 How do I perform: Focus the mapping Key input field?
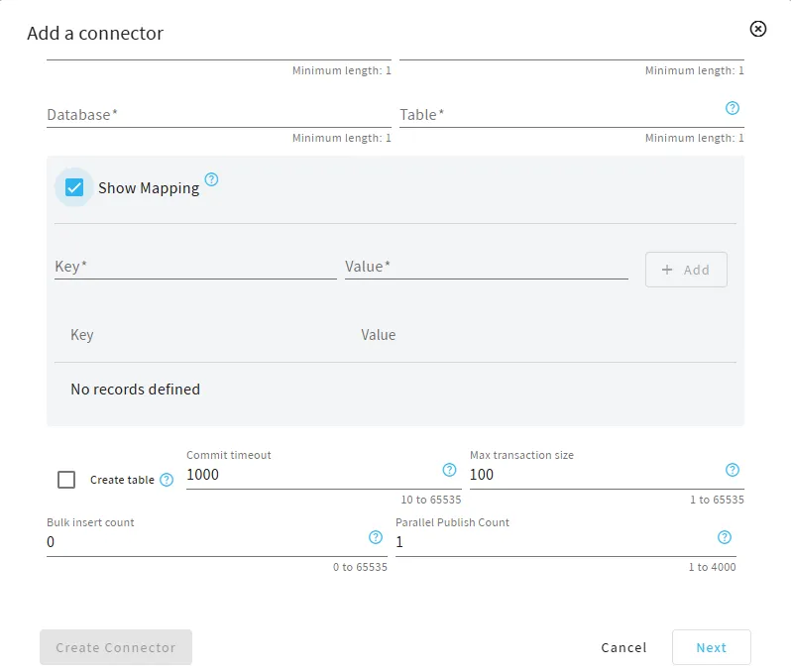pyautogui.click(x=195, y=267)
